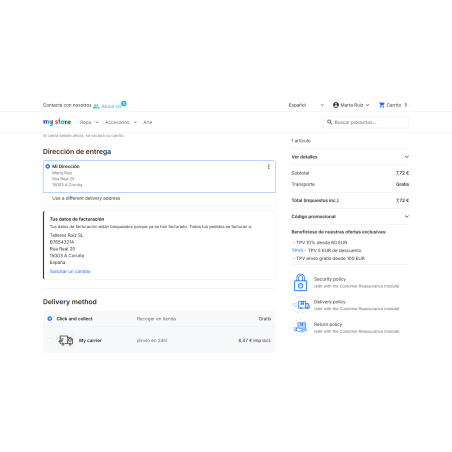Click the Código promocional label
Viewport: 452px width, 452px height.
coord(314,217)
